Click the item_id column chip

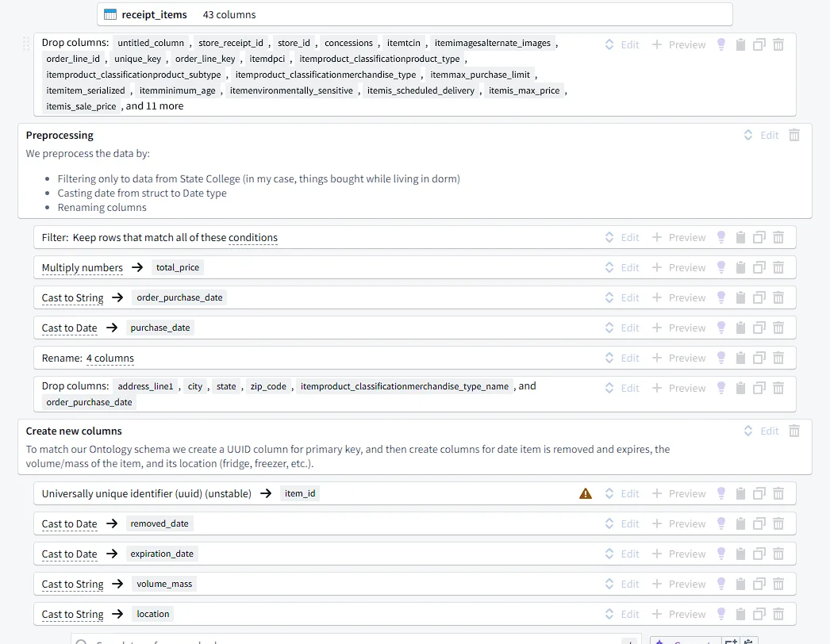[300, 493]
